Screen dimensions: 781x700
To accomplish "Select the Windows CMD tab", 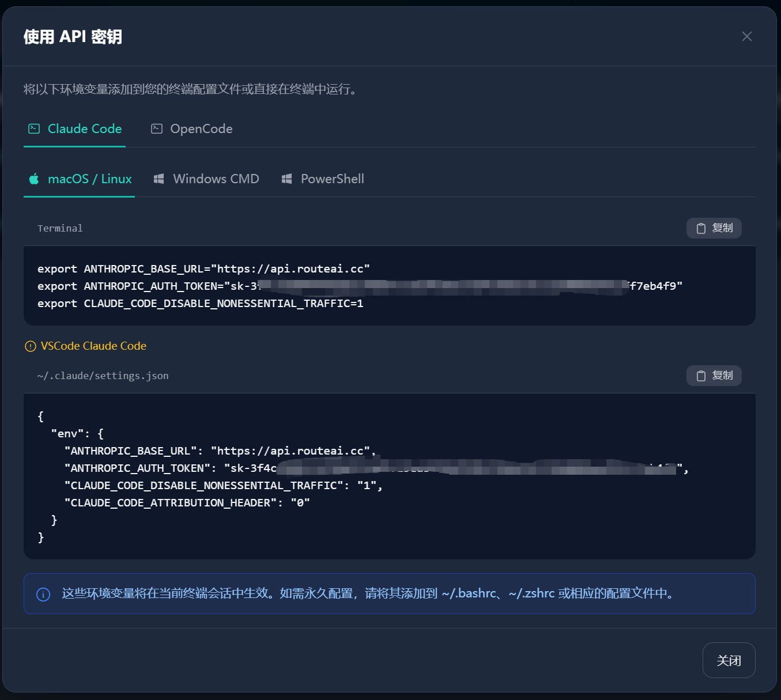I will 206,179.
